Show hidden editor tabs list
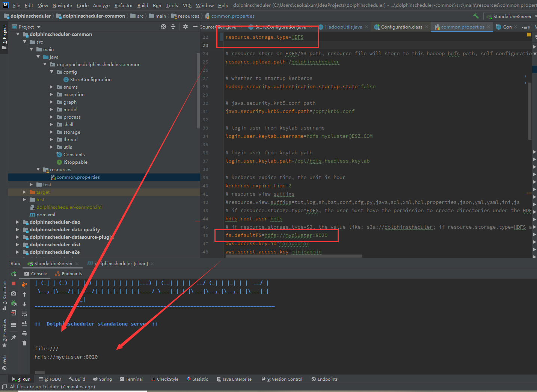Viewport: 537px width, 392px height. coord(526,27)
